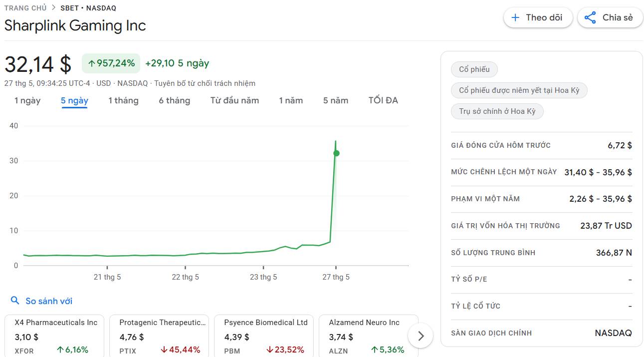644x357 pixels.
Task: Click the plus icon beside Theo dõi
Action: (x=515, y=17)
